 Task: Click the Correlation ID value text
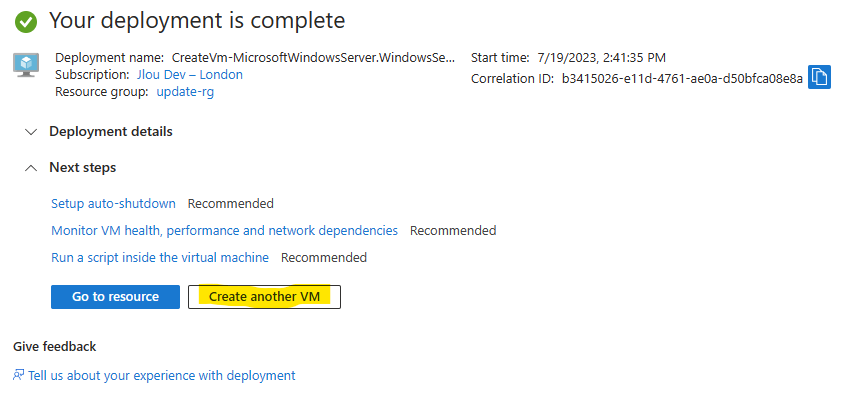coord(682,79)
